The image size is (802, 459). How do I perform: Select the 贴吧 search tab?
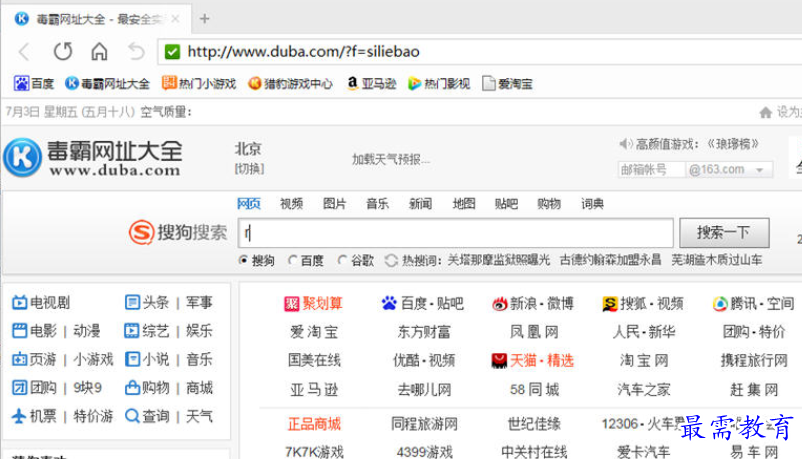pyautogui.click(x=506, y=204)
